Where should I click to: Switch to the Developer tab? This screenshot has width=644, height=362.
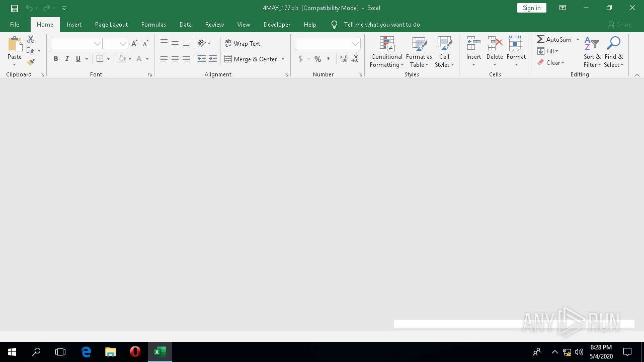click(x=277, y=25)
